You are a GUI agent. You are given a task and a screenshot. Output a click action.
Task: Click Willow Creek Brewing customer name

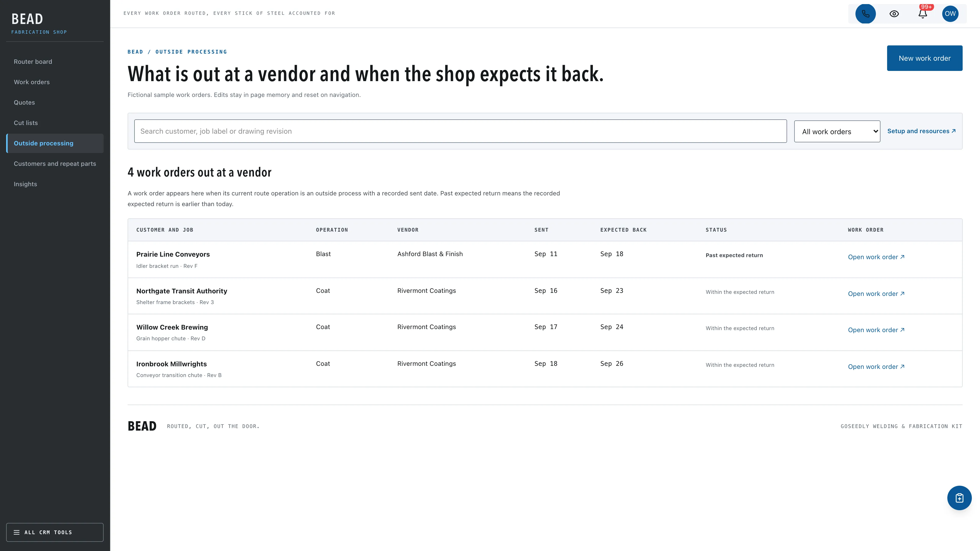click(x=172, y=327)
